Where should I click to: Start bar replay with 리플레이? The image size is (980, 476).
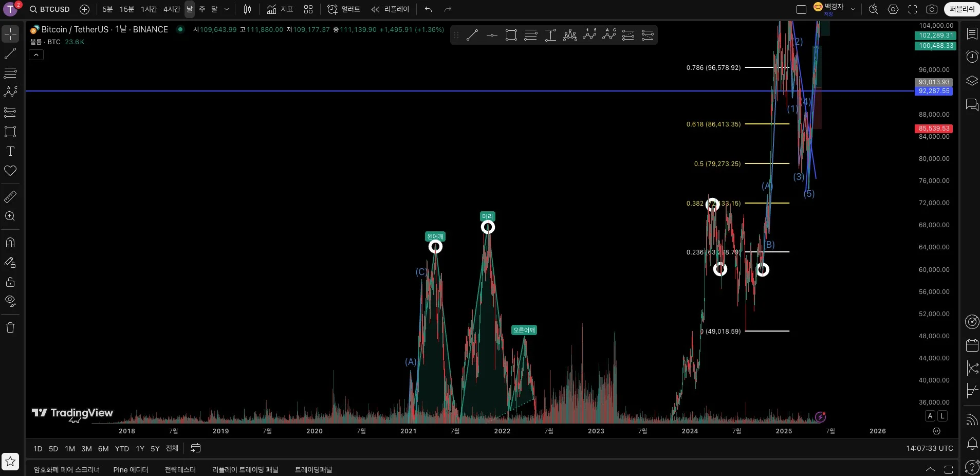pyautogui.click(x=391, y=9)
